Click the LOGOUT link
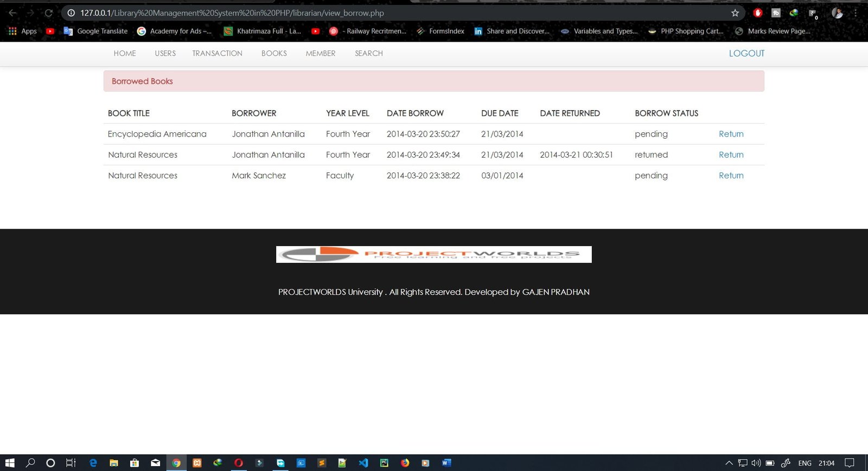This screenshot has width=868, height=471. [x=746, y=54]
